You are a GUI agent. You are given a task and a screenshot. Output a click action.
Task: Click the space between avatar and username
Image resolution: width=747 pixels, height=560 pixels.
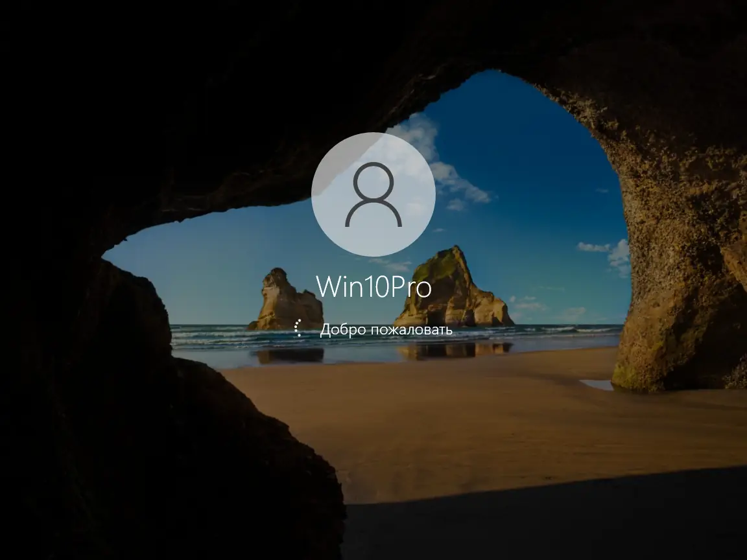tap(373, 264)
